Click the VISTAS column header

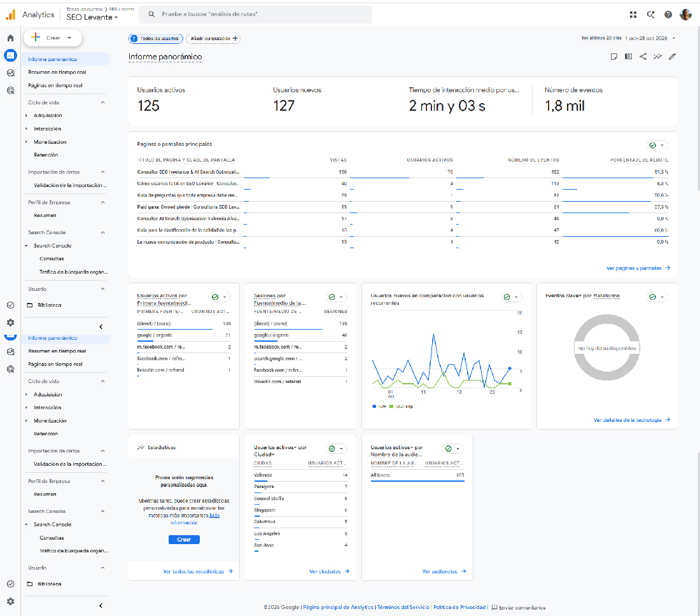(x=338, y=160)
